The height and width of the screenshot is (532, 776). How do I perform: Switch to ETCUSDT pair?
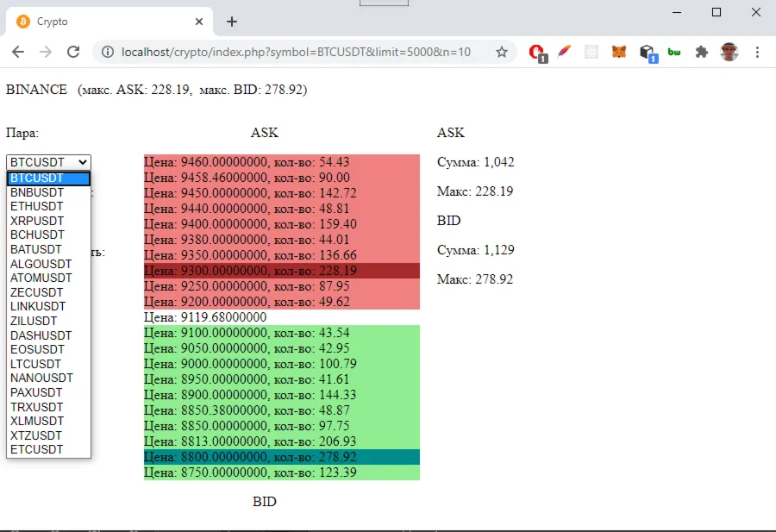point(48,449)
